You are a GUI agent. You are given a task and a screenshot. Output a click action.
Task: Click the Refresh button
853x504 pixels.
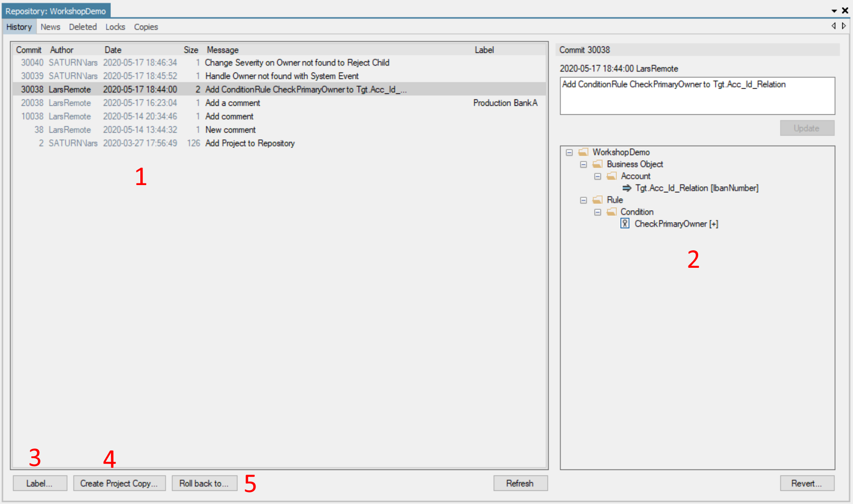[520, 483]
